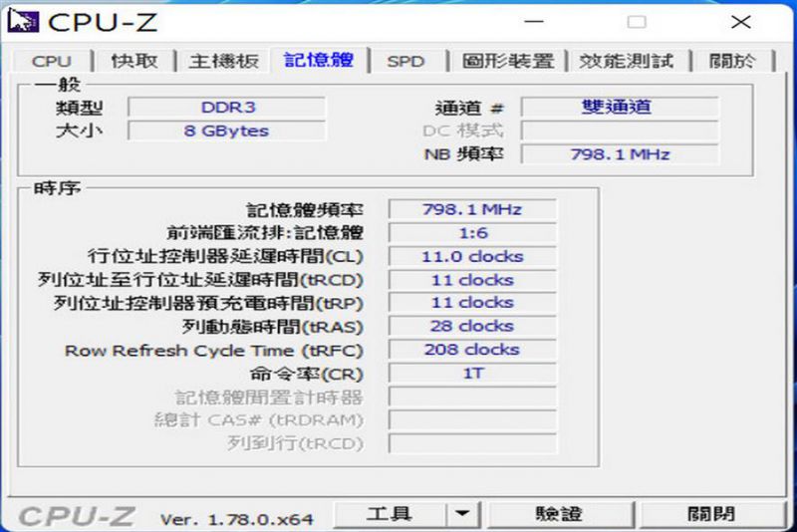The width and height of the screenshot is (797, 532).
Task: Click the 通道 # label
Action: pos(469,108)
